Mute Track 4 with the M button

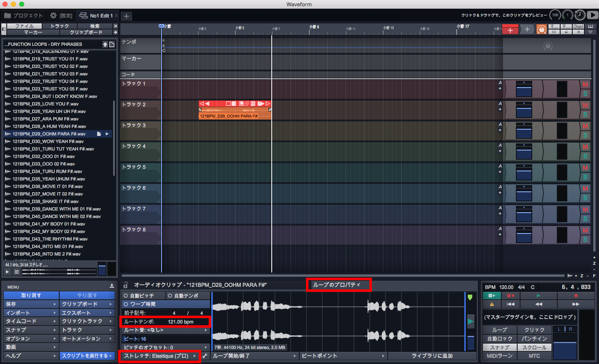(585, 147)
